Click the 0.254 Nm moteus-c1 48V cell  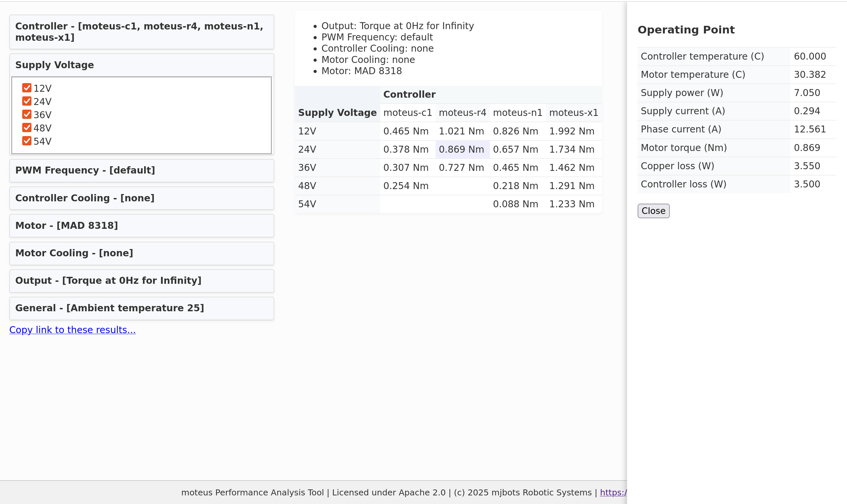[406, 186]
